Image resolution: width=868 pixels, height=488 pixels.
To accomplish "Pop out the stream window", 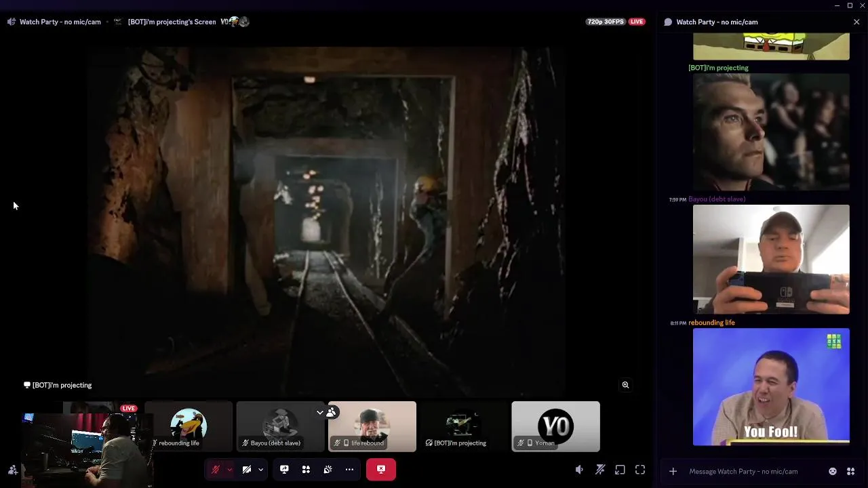I will [x=620, y=470].
